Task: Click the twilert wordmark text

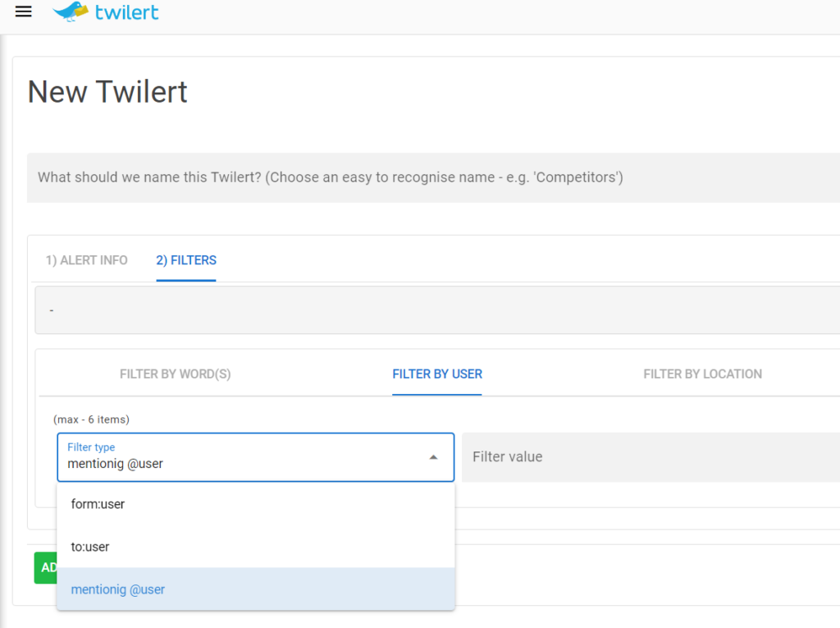Action: 126,12
